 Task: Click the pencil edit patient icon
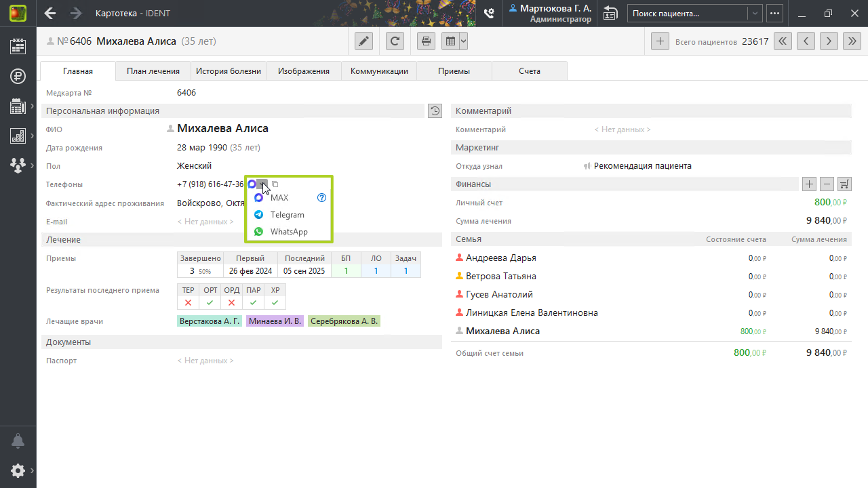pyautogui.click(x=364, y=41)
